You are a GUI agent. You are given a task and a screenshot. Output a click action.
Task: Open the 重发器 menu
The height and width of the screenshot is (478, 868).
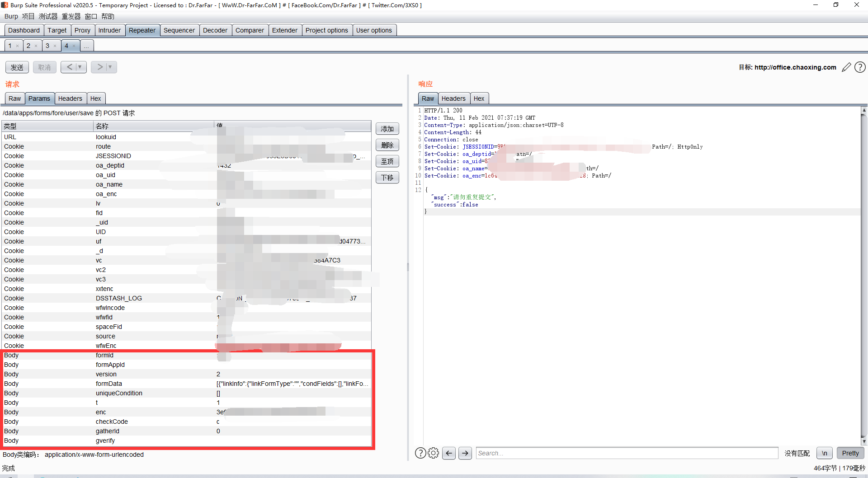[x=71, y=16]
